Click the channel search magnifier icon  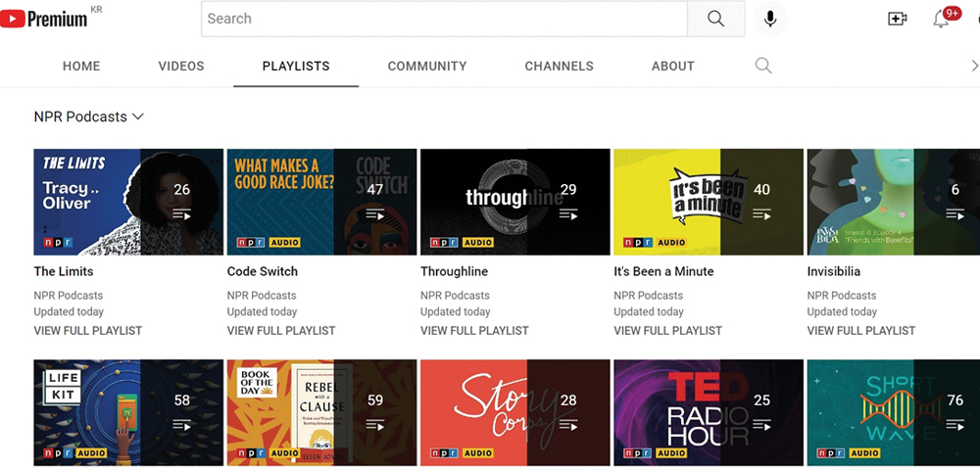tap(763, 66)
